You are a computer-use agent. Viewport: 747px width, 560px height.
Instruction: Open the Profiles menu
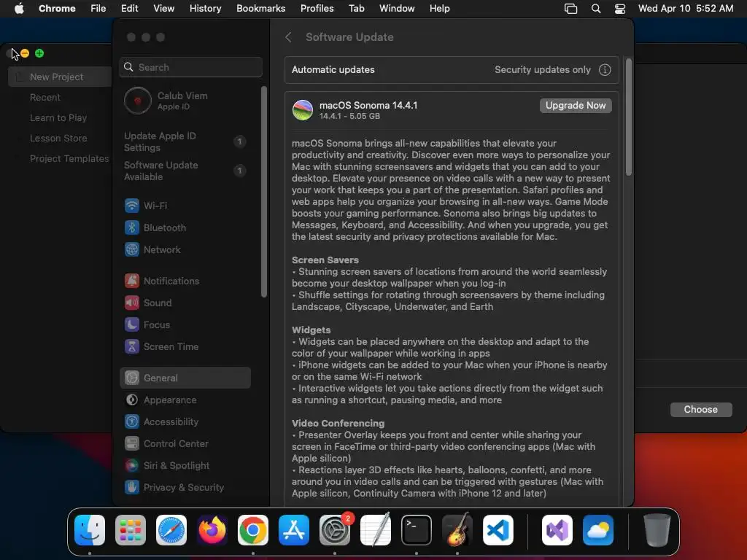317,9
